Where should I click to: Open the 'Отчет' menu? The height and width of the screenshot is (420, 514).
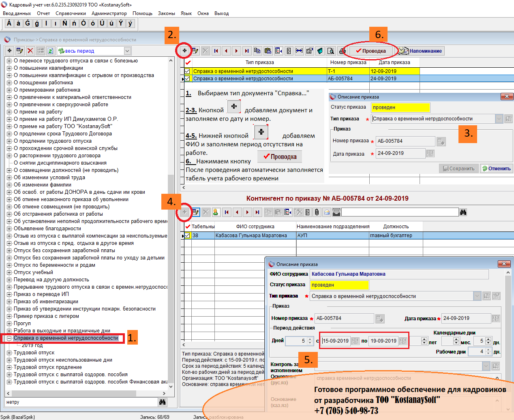[x=43, y=13]
